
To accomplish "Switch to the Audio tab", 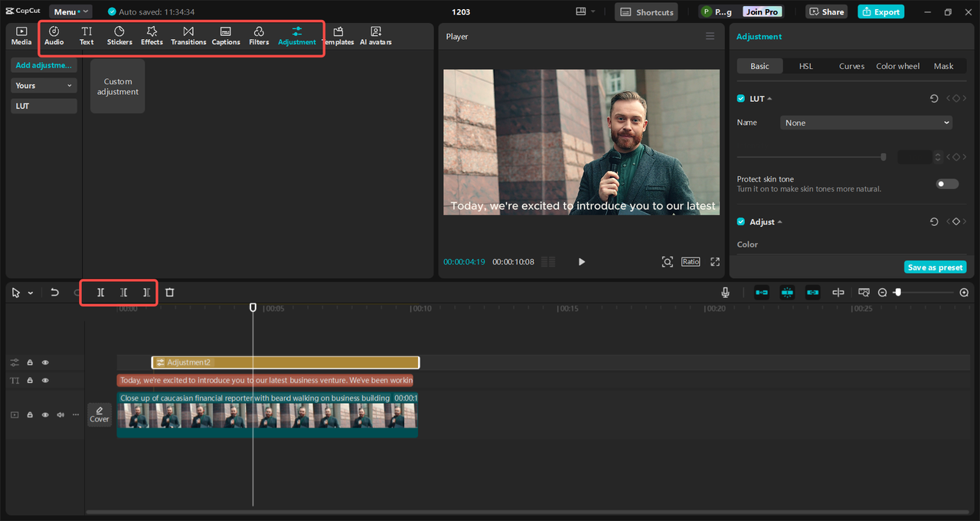I will pyautogui.click(x=54, y=36).
